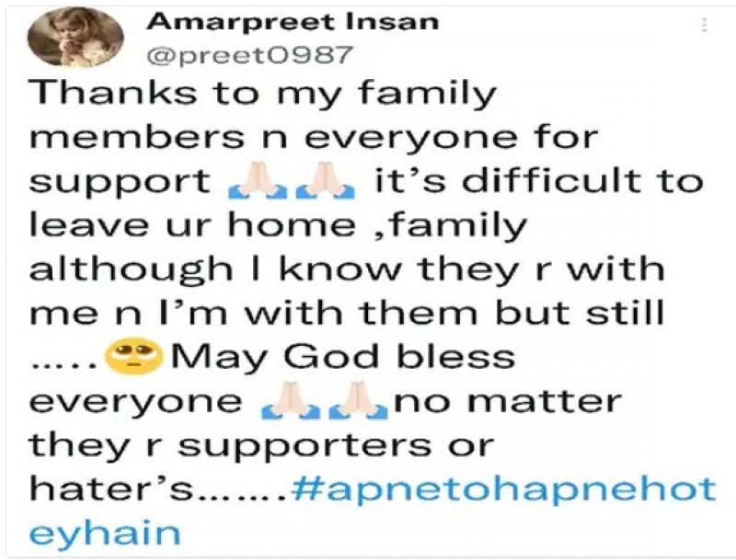Click the 'me n I'm with them but still' line

[347, 313]
